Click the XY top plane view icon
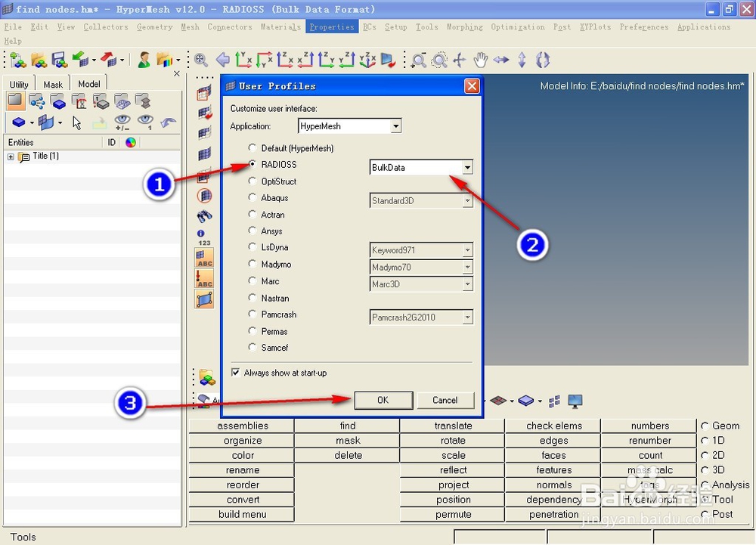Image resolution: width=756 pixels, height=545 pixels. [243, 60]
